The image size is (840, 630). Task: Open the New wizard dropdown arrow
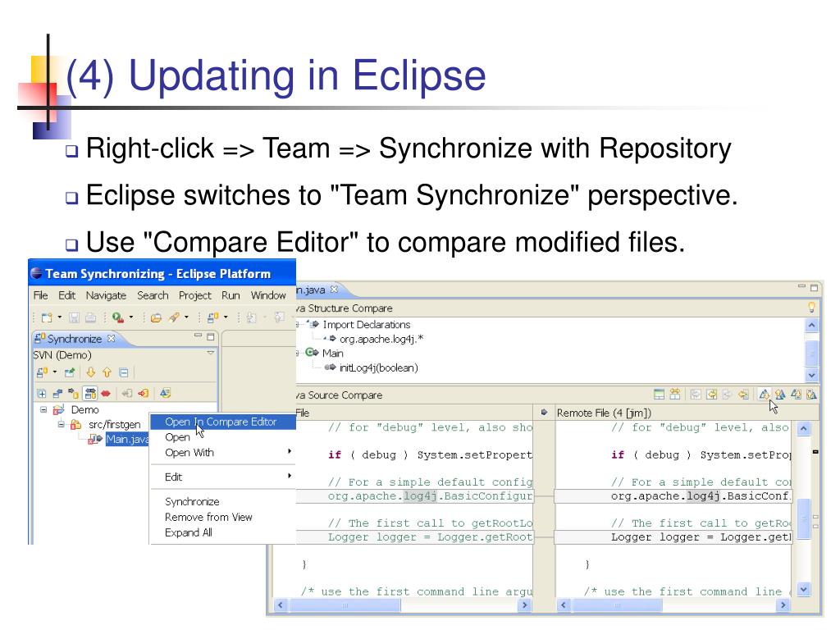[x=59, y=317]
